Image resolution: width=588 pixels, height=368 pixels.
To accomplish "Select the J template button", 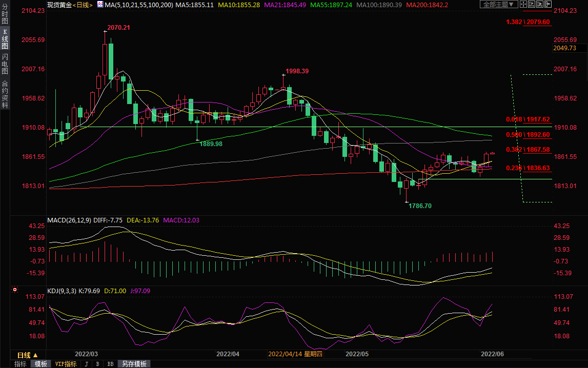I will tap(86, 364).
